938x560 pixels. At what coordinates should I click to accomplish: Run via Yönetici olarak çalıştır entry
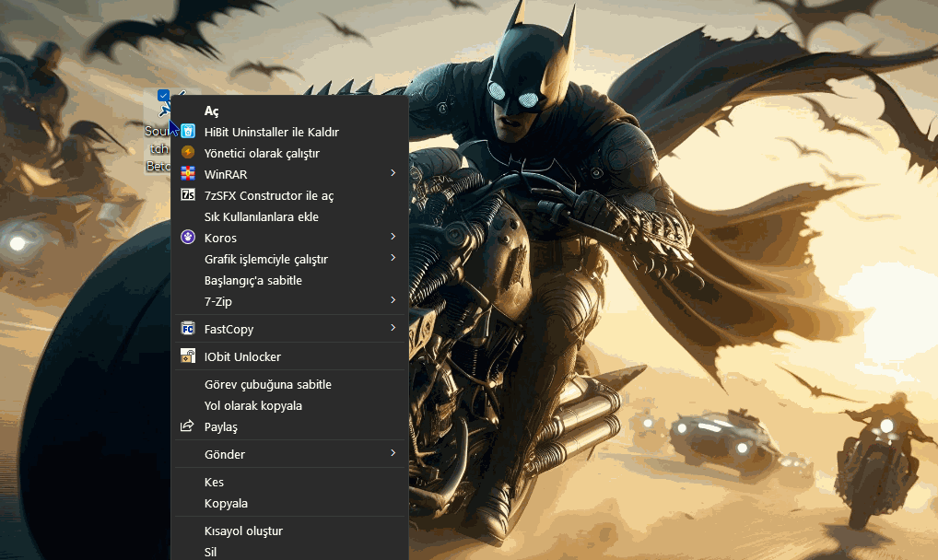pos(290,153)
